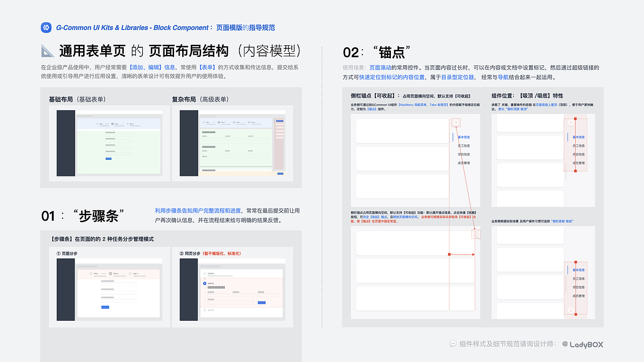The width and height of the screenshot is (644, 362).
Task: Click the white footer button in 复杂布局 mockup
Action: coord(273,173)
